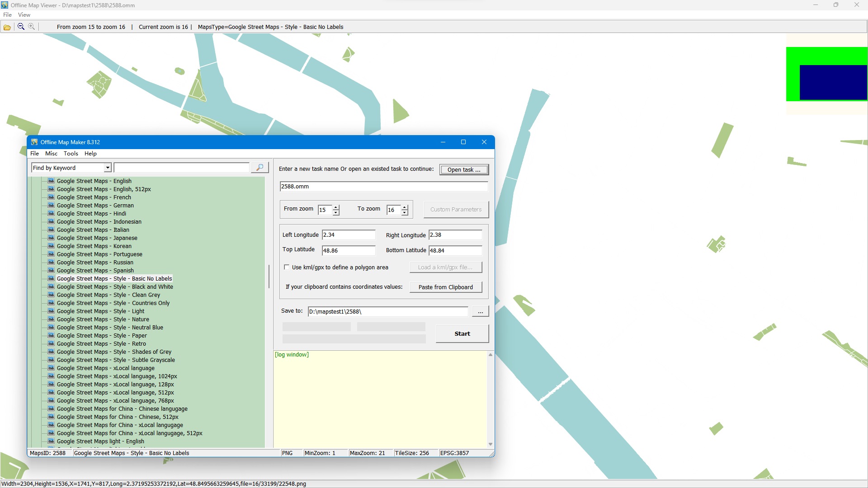Click the Open task button
The height and width of the screenshot is (488, 868).
(x=464, y=169)
